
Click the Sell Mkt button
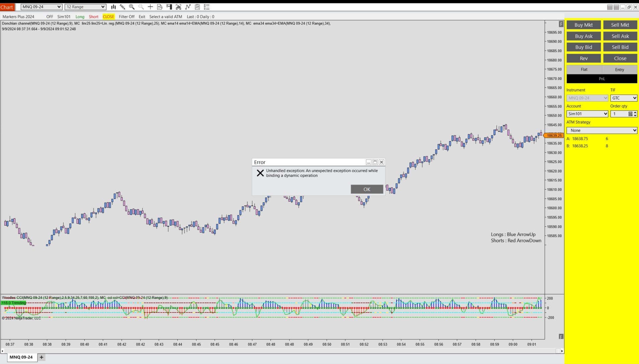[620, 25]
